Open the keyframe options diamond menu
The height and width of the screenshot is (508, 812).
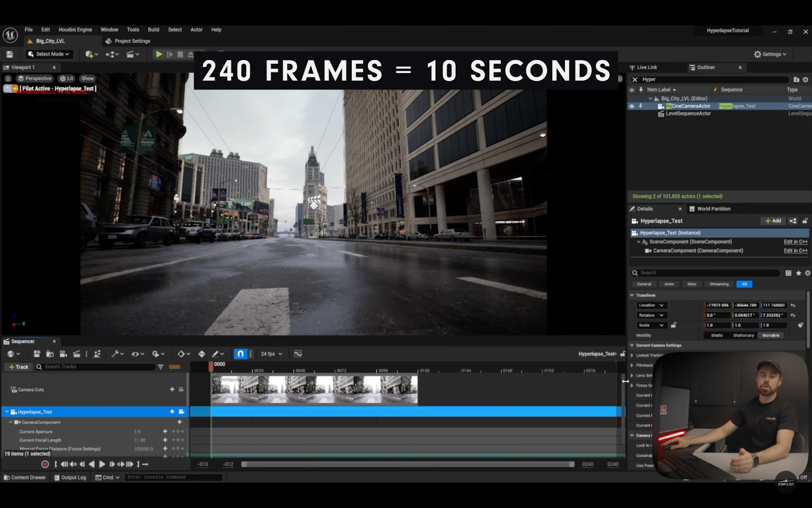(x=184, y=354)
